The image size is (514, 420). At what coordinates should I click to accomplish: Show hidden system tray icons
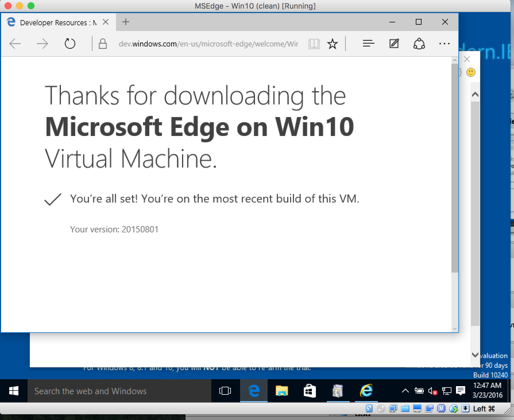pyautogui.click(x=405, y=390)
